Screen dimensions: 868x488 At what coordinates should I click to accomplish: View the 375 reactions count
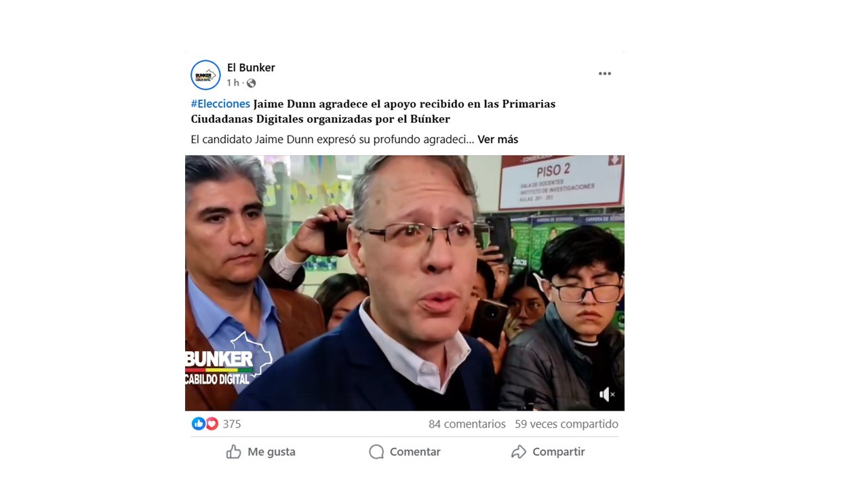point(232,424)
